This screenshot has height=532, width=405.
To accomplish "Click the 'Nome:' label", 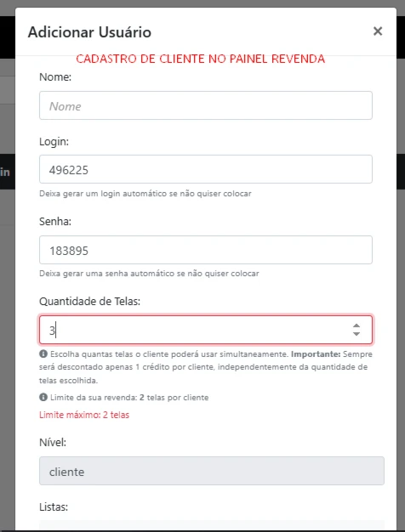I will coord(55,77).
